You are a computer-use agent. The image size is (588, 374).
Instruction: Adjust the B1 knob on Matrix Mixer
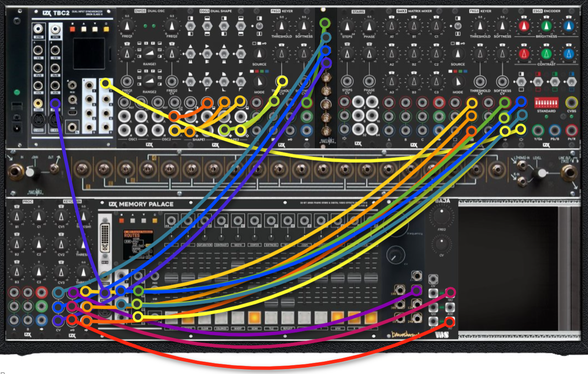414,26
